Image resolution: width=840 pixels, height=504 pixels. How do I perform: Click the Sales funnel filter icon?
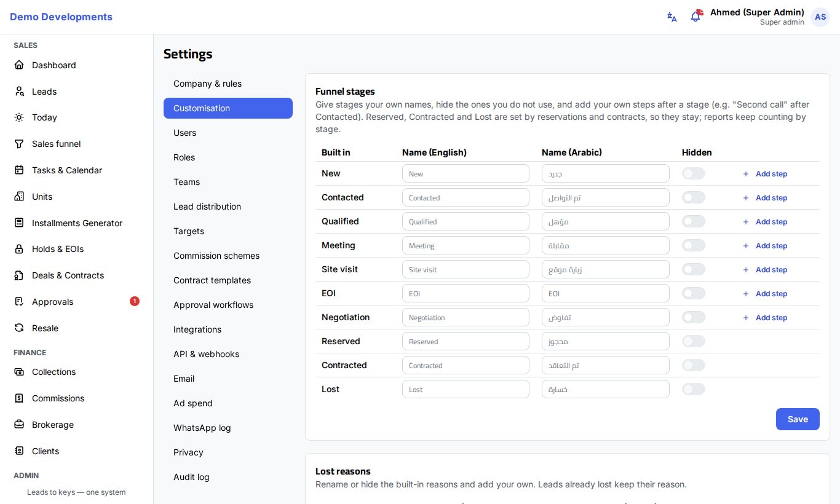[19, 144]
